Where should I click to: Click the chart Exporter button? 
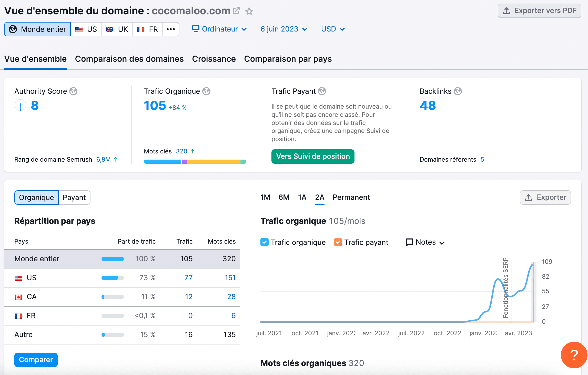545,197
